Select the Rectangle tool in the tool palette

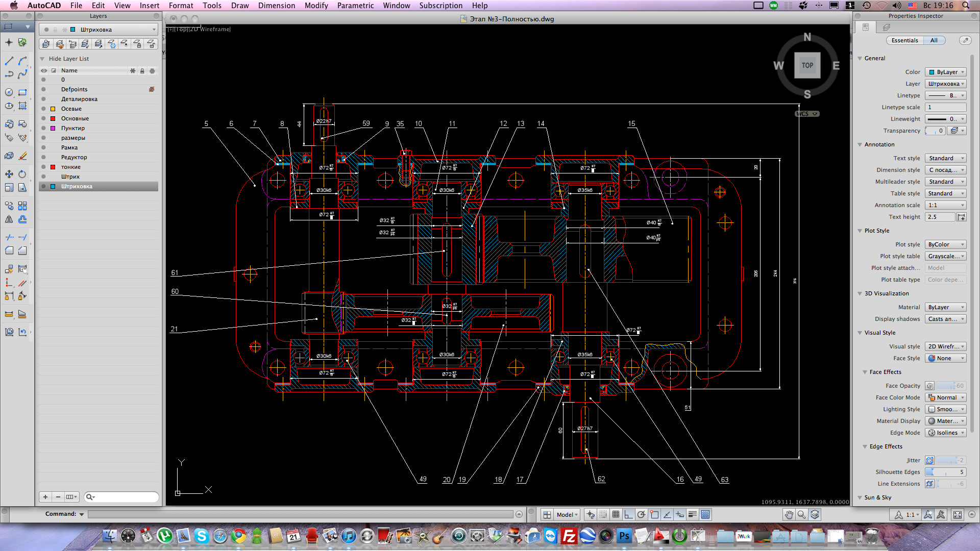pyautogui.click(x=22, y=92)
